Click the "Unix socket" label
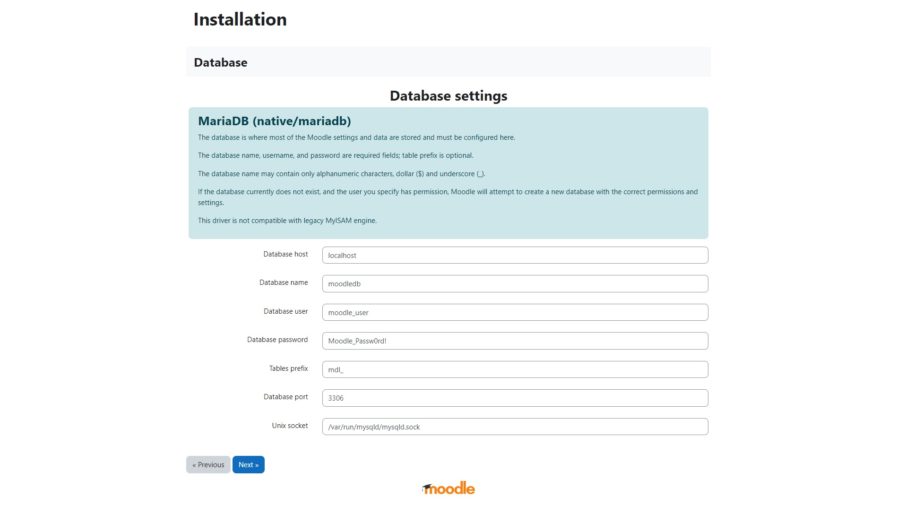Screen dimensions: 897x505 (290, 425)
